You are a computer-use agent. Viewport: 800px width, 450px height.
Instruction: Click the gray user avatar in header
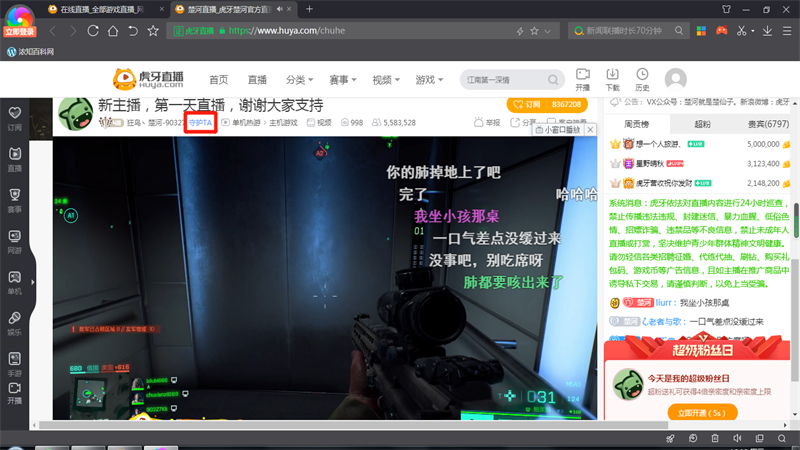pos(676,79)
